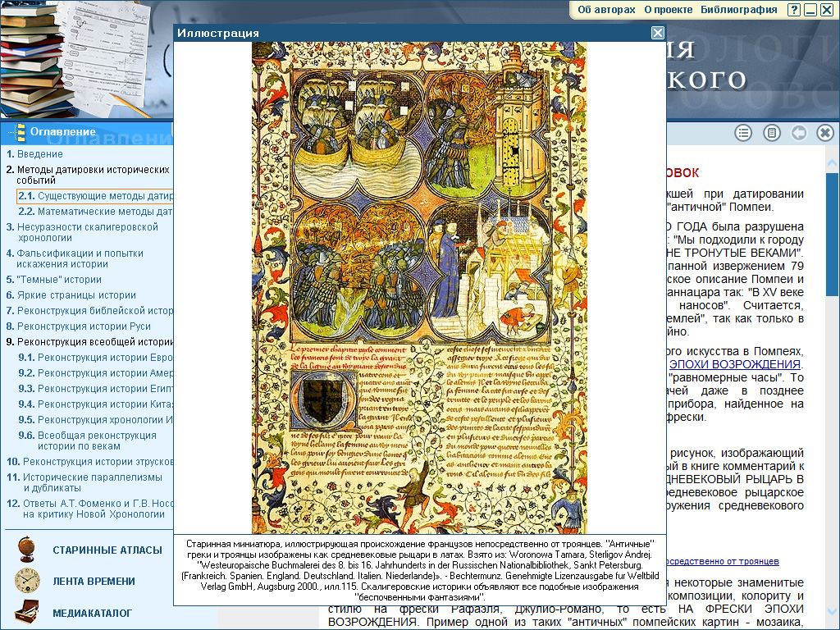This screenshot has width=840, height=630.
Task: Open chapter 3 Несуразности скалигеровской хронологии
Action: [x=83, y=232]
